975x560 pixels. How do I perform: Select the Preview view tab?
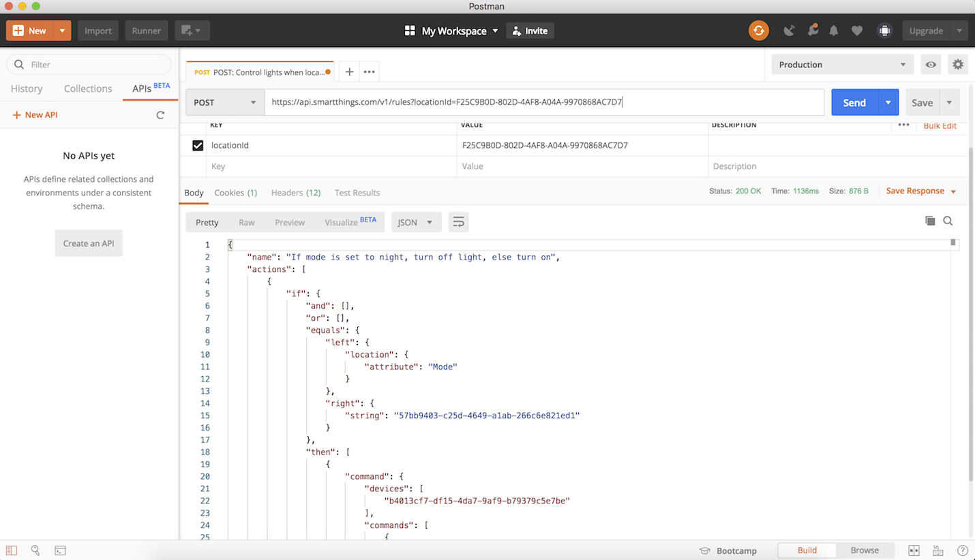pyautogui.click(x=290, y=222)
